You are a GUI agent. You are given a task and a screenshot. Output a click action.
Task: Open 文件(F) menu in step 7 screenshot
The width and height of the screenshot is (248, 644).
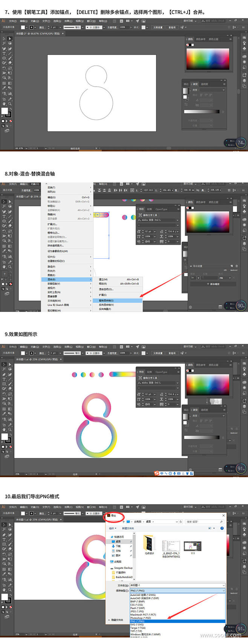tap(13, 21)
